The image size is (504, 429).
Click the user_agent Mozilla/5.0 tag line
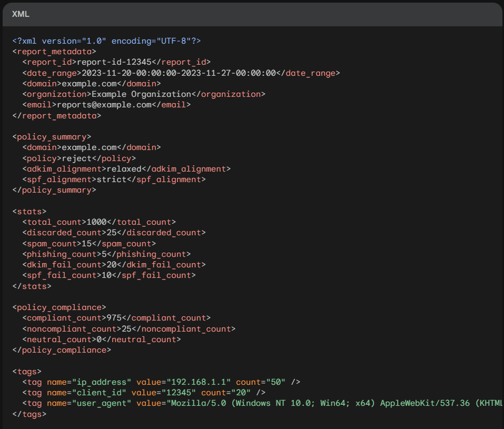[262, 403]
